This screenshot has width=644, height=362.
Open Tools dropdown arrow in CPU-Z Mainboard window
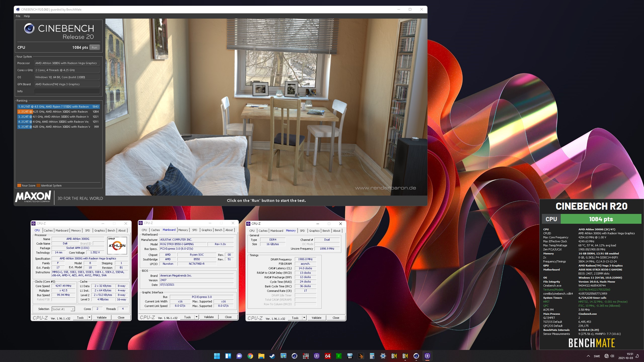[196, 317]
